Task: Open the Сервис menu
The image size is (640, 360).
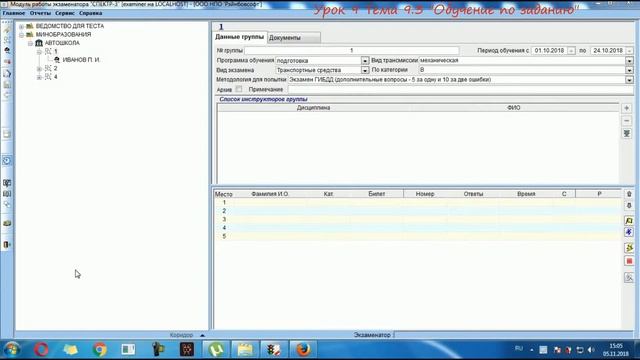Action: [x=65, y=13]
